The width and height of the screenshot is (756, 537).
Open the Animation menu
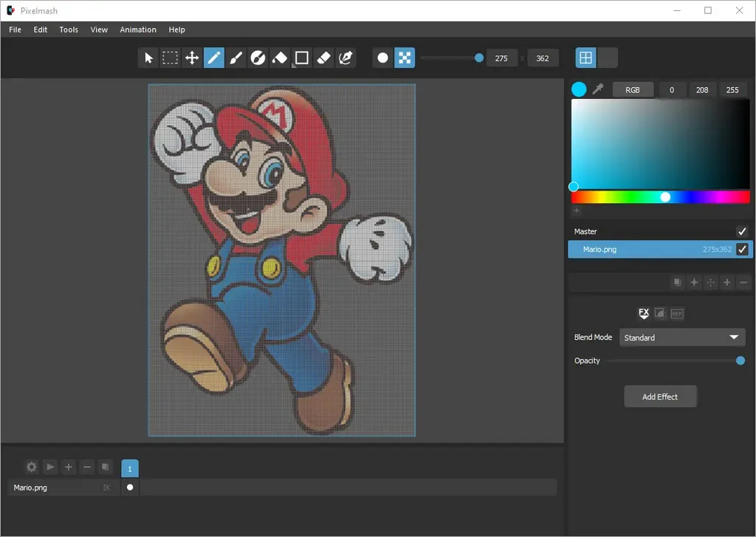pos(138,30)
